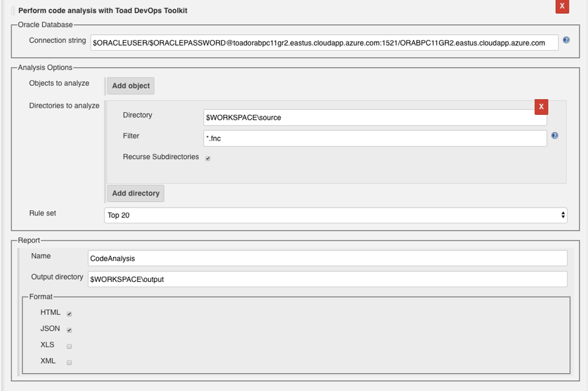Click the Perform code analysis step title
Viewport: 588px width, 391px height.
[x=103, y=11]
